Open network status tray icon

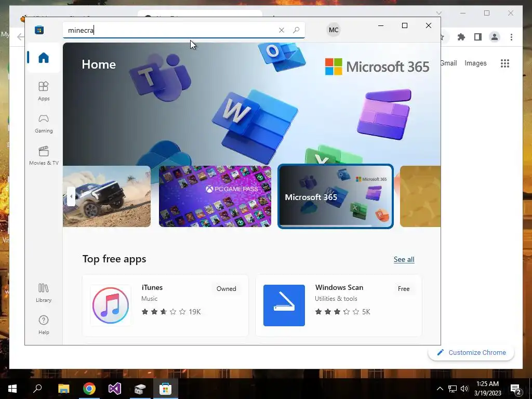pyautogui.click(x=453, y=389)
